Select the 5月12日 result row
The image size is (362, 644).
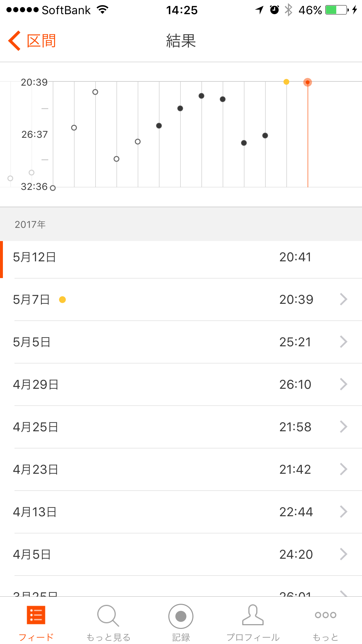pos(181,257)
